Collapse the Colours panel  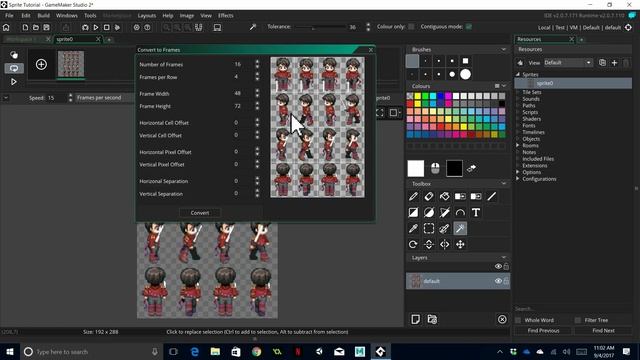click(504, 86)
